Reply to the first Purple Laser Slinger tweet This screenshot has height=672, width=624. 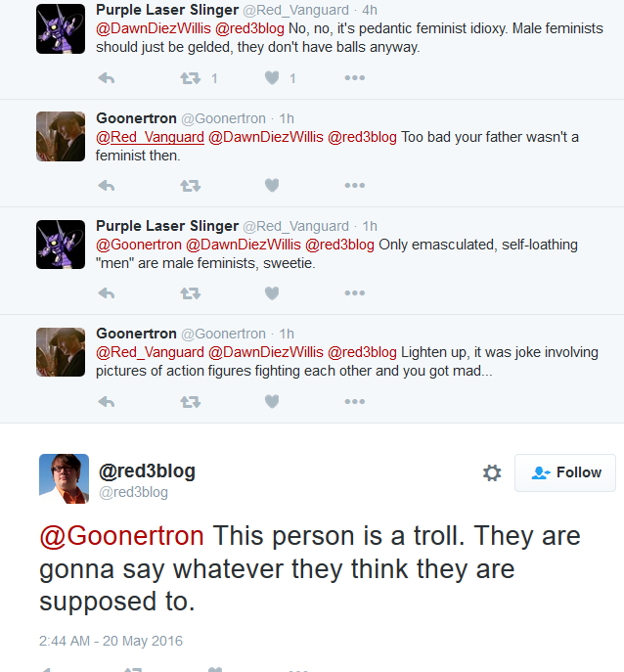coord(107,78)
